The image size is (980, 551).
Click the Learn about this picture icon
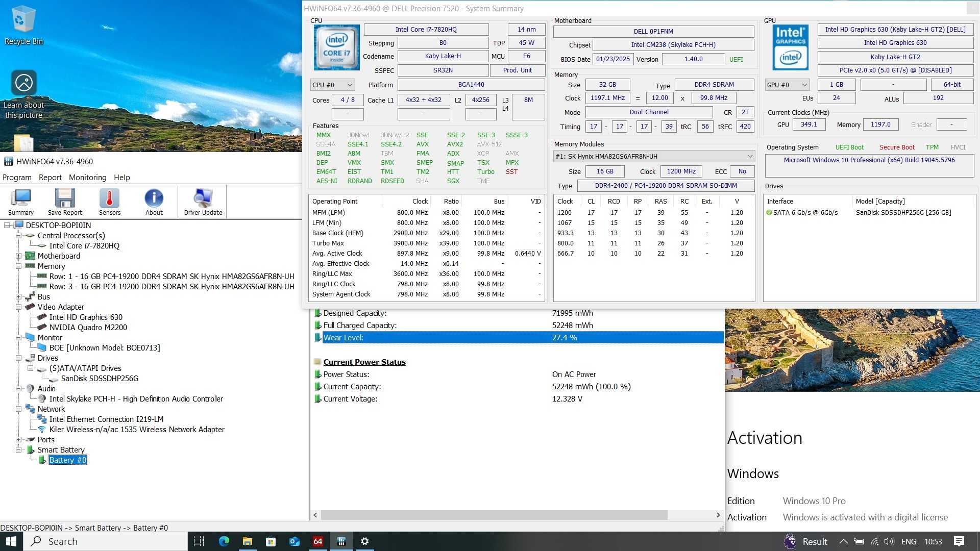tap(23, 95)
